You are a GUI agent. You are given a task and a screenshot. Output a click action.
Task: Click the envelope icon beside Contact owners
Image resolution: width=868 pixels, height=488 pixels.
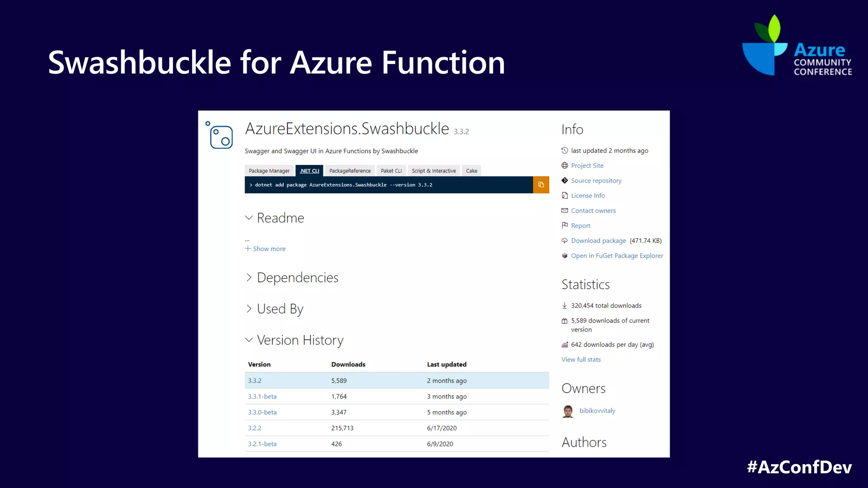(565, 211)
